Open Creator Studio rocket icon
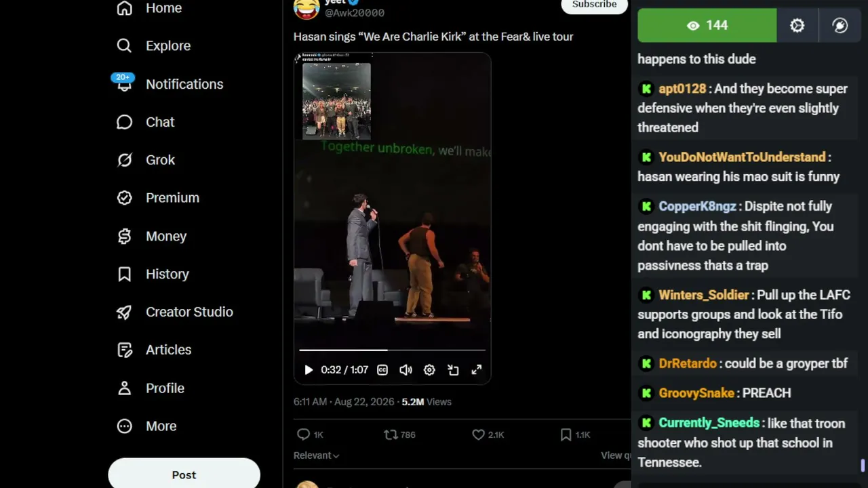 pyautogui.click(x=124, y=312)
